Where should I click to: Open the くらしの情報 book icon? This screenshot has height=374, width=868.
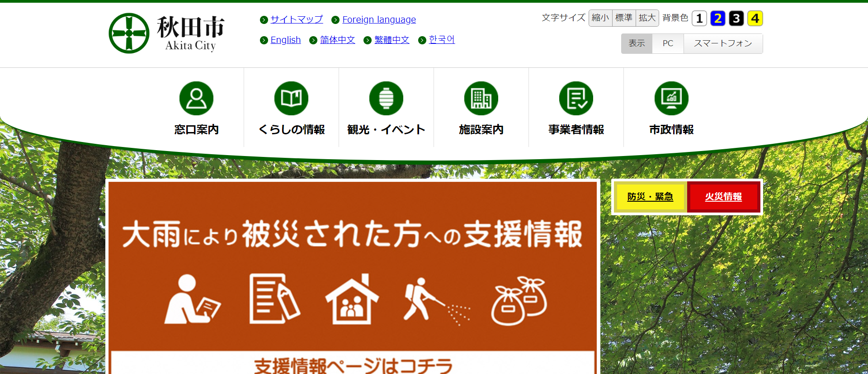(291, 98)
